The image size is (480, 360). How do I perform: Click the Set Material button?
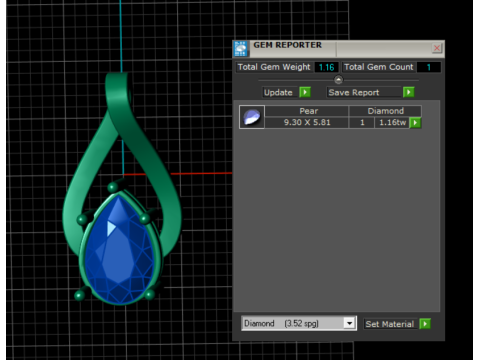tap(390, 324)
